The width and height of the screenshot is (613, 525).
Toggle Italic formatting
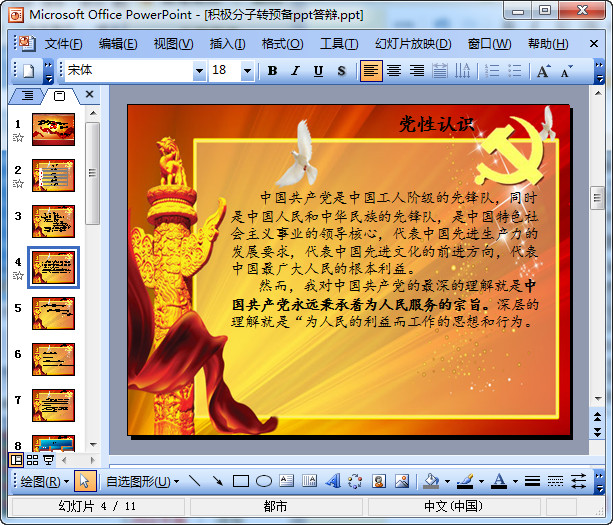(295, 71)
